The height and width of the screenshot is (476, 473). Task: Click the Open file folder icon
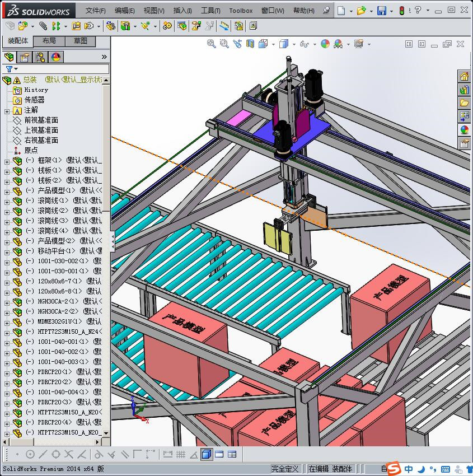pos(361,11)
